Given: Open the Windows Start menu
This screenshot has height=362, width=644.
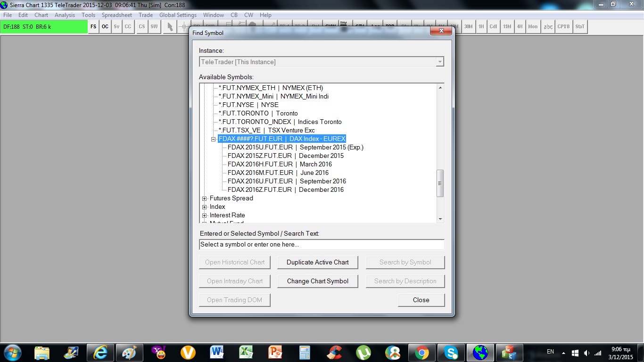Looking at the screenshot, I should pos(12,352).
